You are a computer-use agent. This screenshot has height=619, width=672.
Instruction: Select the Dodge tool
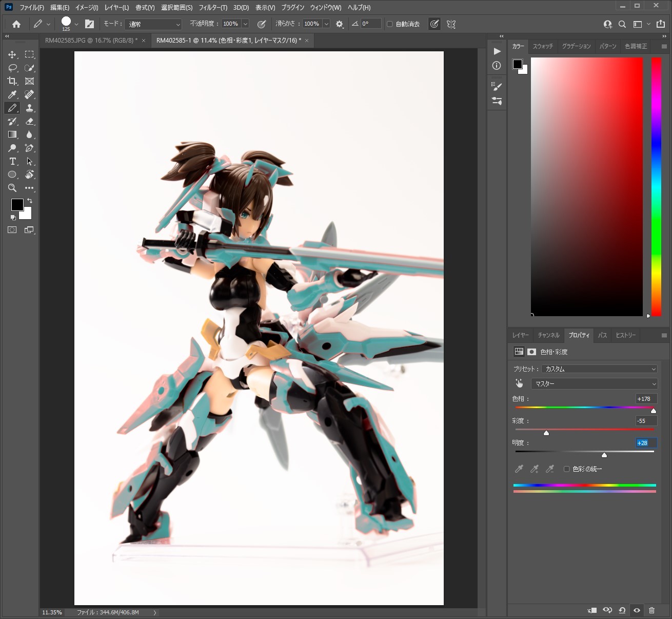[12, 148]
